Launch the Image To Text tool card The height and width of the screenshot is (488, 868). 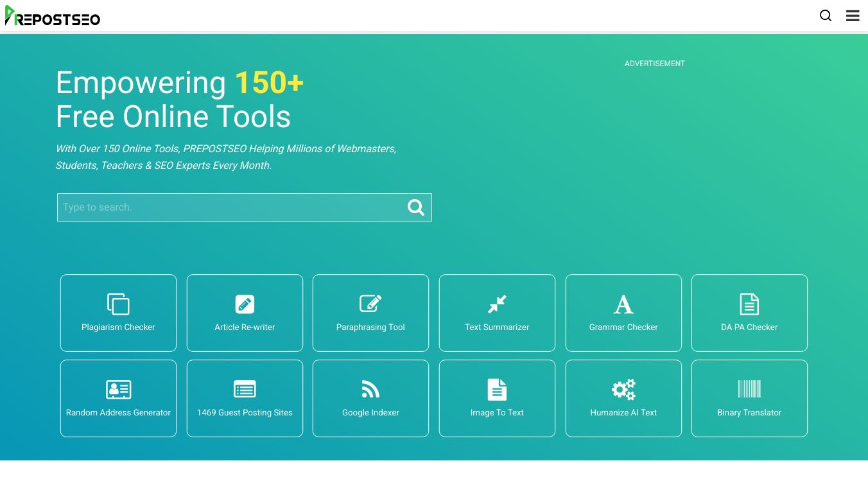tap(497, 398)
